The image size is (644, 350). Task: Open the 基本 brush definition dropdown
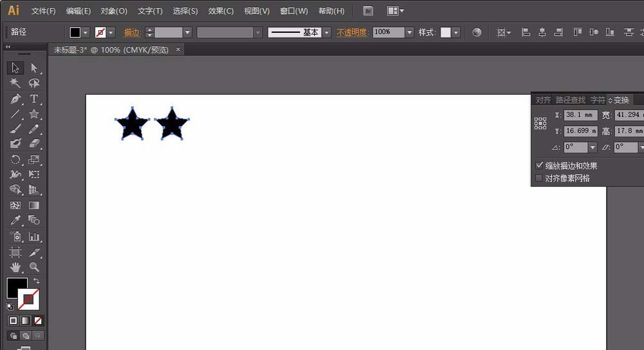327,32
